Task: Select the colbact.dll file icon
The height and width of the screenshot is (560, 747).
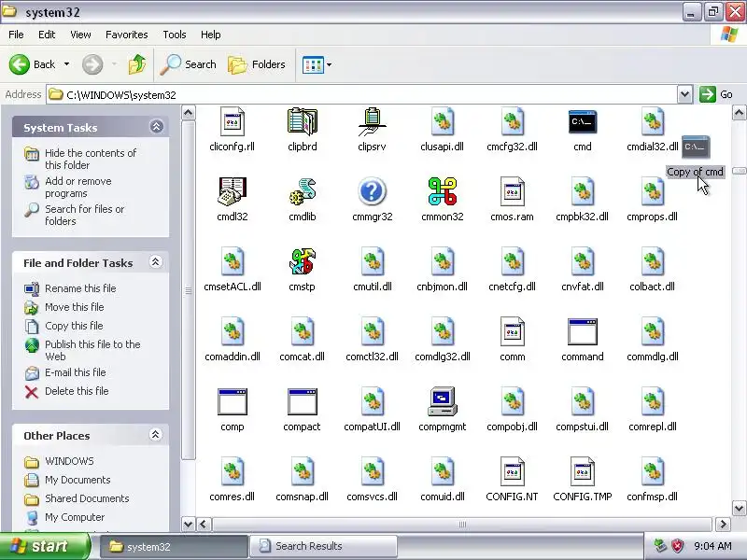Action: coord(652,261)
